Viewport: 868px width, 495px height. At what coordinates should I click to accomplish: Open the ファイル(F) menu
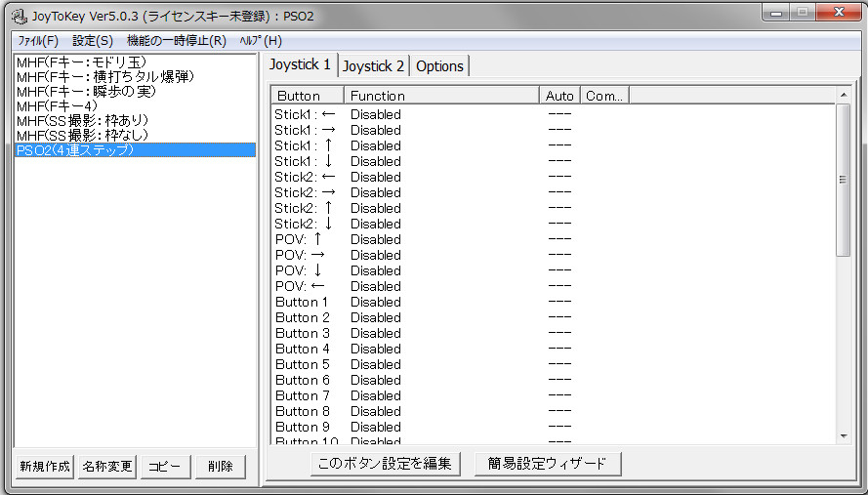click(38, 41)
